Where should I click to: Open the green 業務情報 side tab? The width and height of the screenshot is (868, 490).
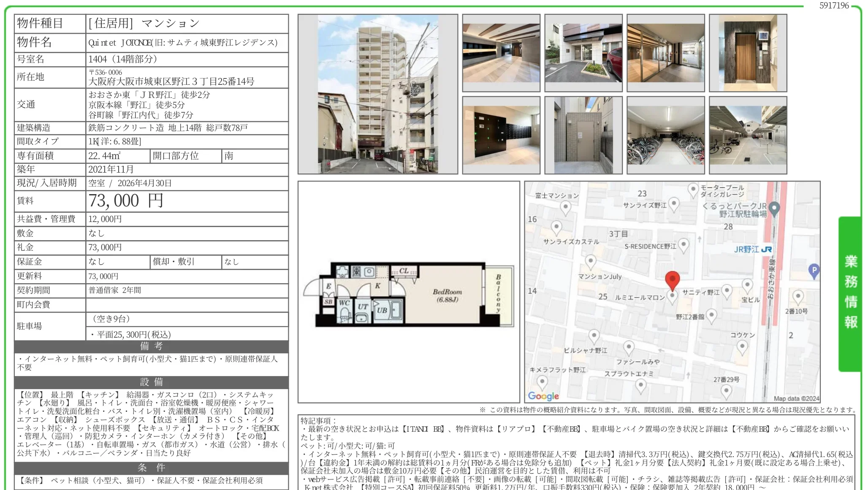(x=850, y=293)
